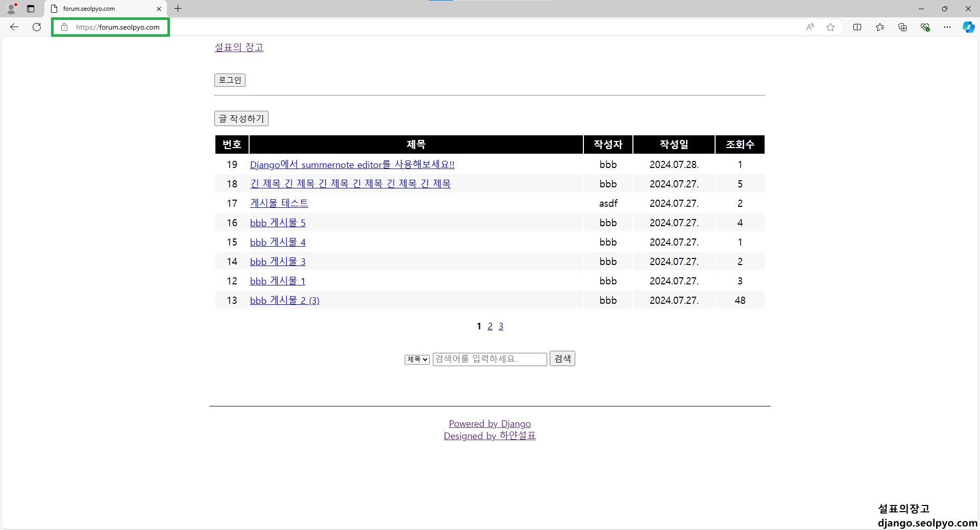Click the 검색 search button
Screen dimensions: 980x530
click(562, 358)
